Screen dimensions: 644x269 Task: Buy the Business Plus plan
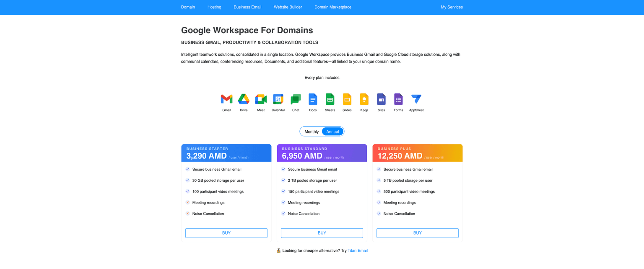click(418, 233)
